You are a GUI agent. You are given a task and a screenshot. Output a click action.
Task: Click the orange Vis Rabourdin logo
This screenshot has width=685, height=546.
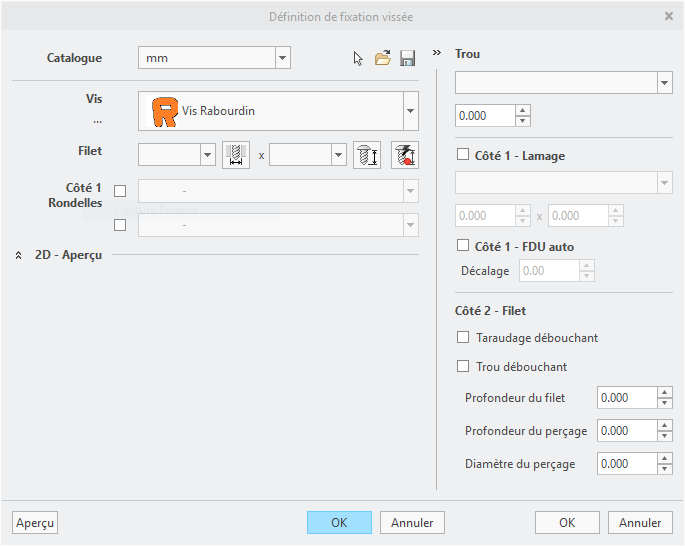click(x=164, y=111)
